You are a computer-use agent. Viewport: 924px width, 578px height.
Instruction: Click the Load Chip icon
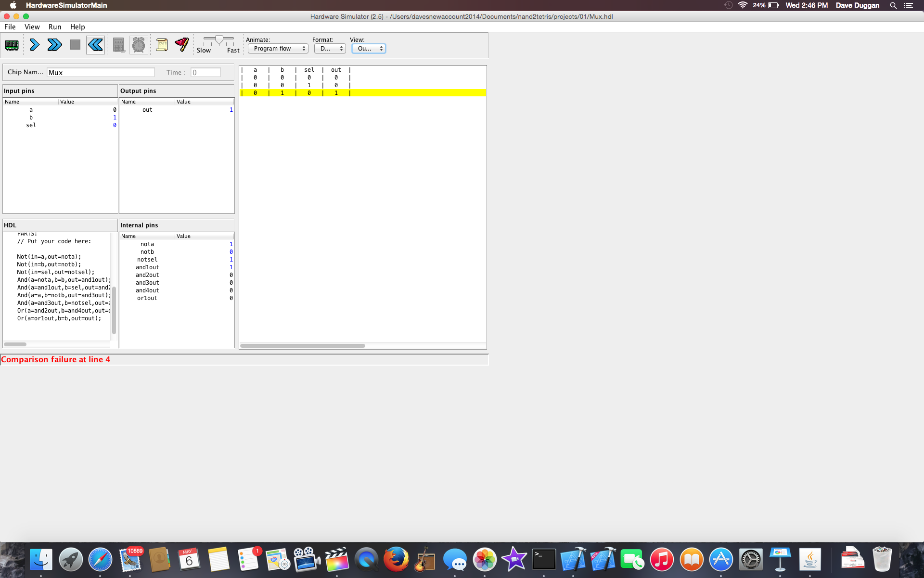12,45
